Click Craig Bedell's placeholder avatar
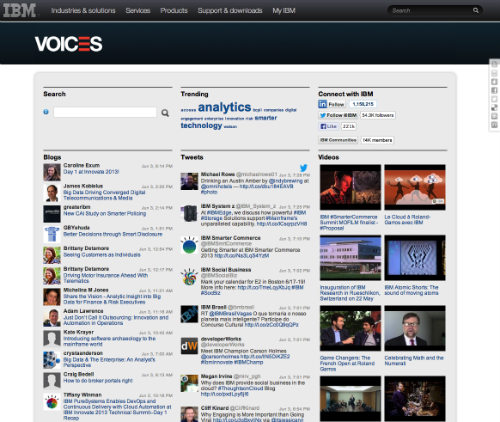This screenshot has height=422, width=500. click(x=52, y=381)
